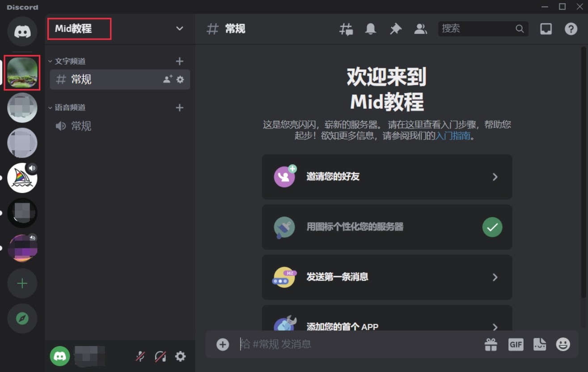Toggle microphone mute
The width and height of the screenshot is (588, 372).
pyautogui.click(x=140, y=356)
